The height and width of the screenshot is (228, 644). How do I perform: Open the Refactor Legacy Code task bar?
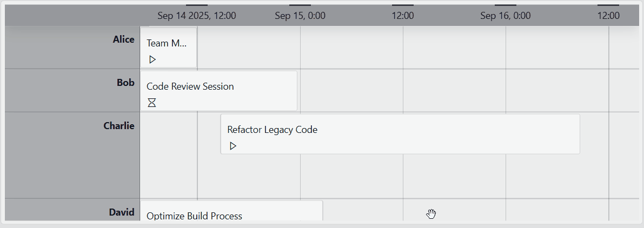click(x=400, y=134)
